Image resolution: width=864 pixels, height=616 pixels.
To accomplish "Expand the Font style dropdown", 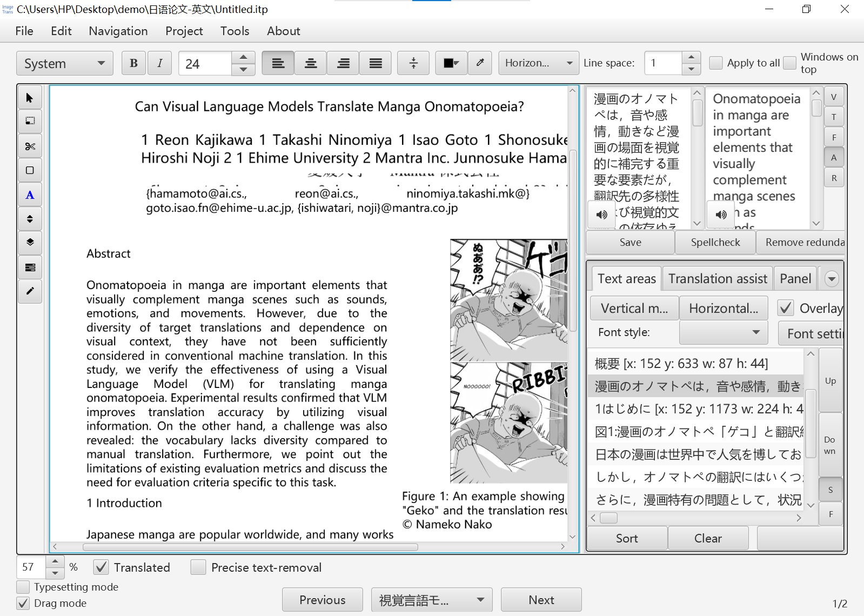I will pyautogui.click(x=724, y=332).
